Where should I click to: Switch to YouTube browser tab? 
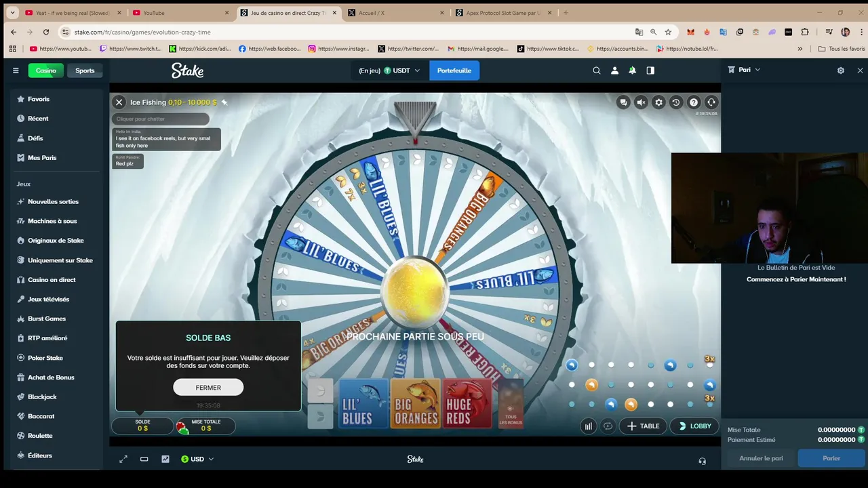(x=180, y=13)
